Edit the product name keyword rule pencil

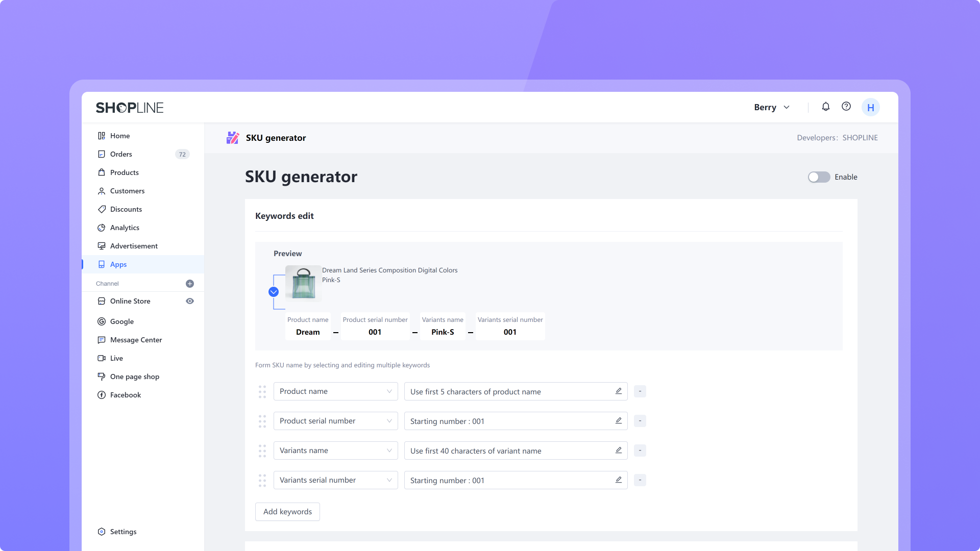pyautogui.click(x=618, y=391)
